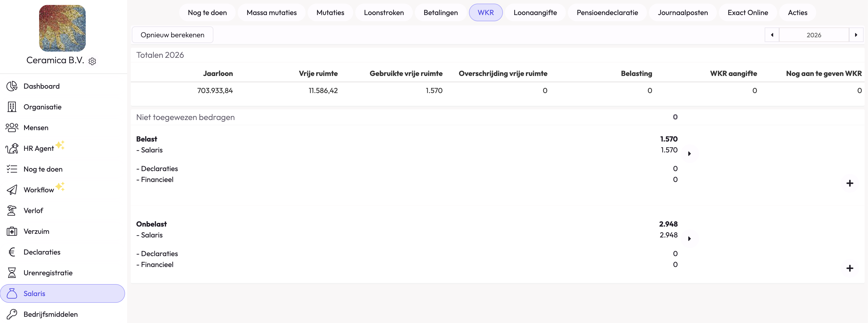Expand Onbelast Salaris details arrow

(689, 239)
